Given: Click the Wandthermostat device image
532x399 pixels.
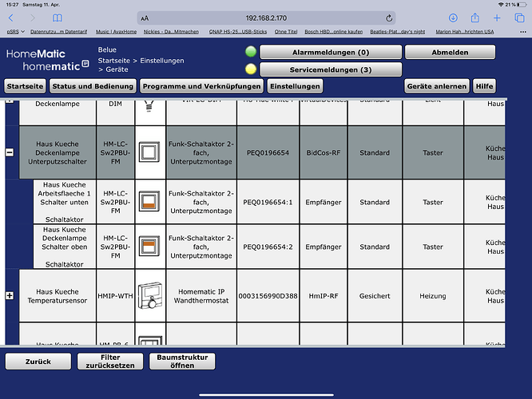Looking at the screenshot, I should pos(150,295).
